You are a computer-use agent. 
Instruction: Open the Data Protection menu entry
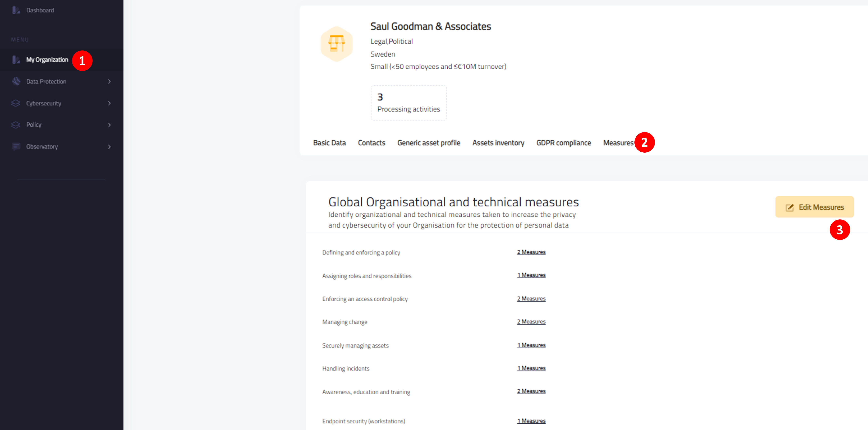[46, 81]
